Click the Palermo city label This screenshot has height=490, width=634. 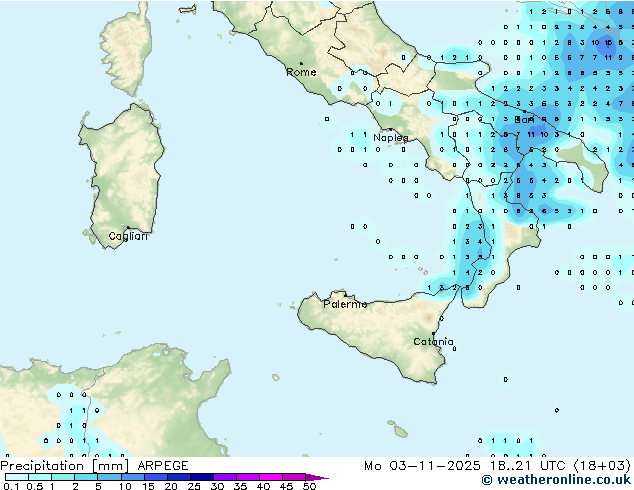coord(345,304)
